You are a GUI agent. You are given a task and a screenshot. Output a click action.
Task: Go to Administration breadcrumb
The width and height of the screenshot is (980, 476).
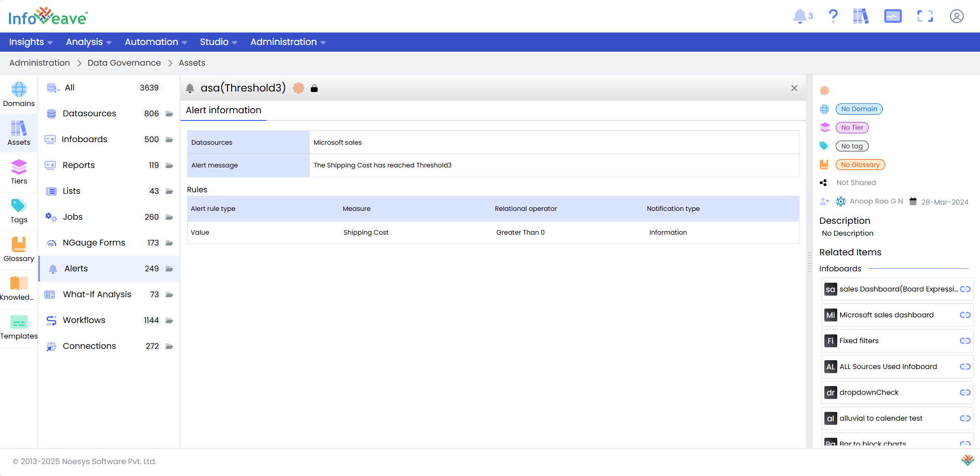[39, 63]
